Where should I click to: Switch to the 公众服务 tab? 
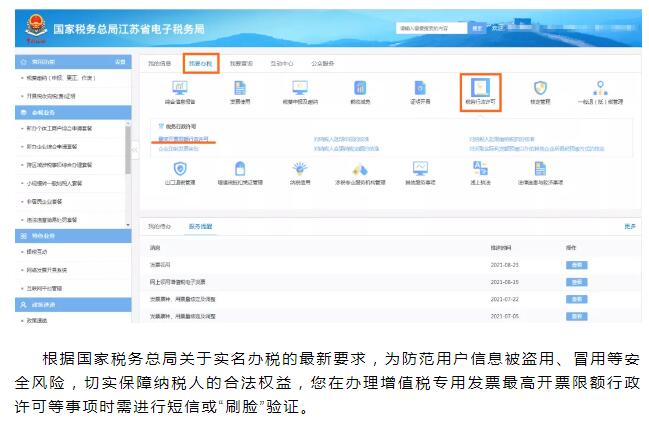pyautogui.click(x=322, y=63)
